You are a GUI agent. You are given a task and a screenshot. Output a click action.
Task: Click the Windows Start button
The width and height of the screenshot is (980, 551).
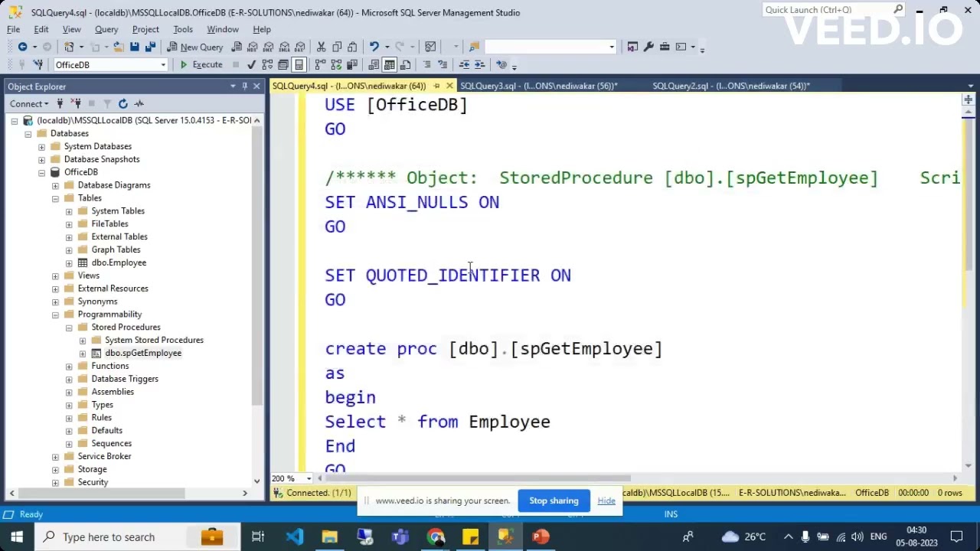16,536
